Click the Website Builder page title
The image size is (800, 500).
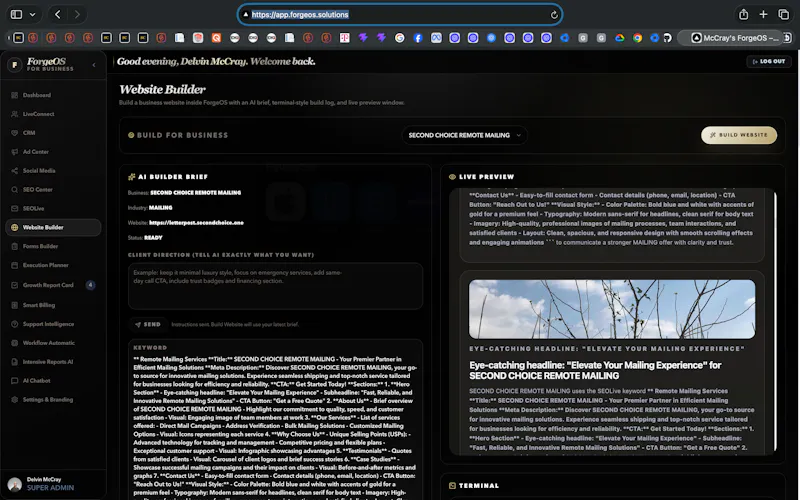[162, 89]
